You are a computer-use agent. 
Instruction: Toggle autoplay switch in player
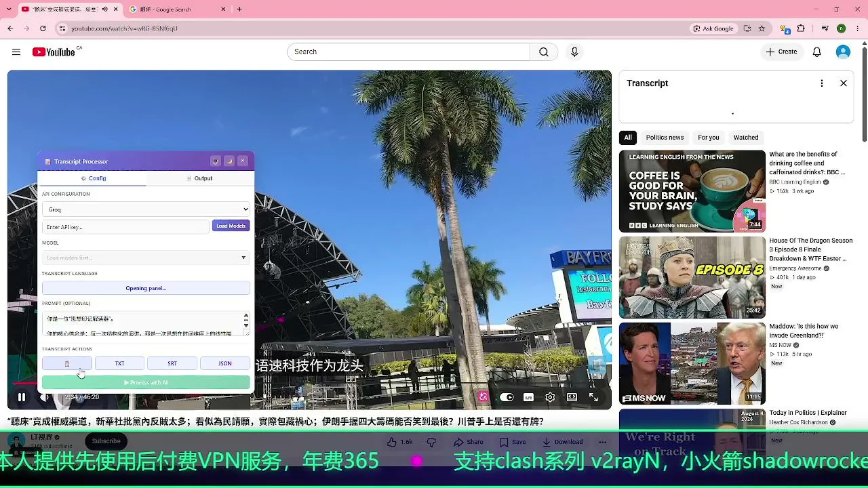tap(507, 397)
